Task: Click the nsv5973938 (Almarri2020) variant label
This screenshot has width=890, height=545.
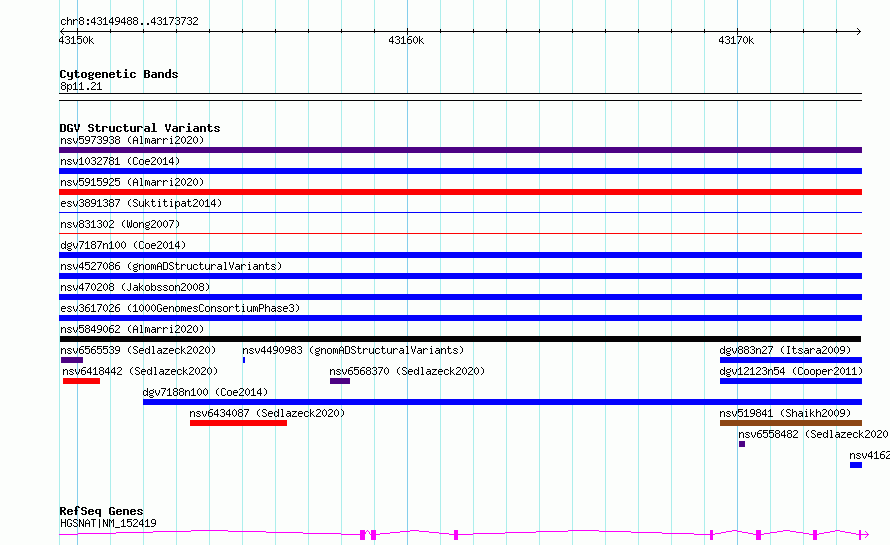Action: tap(132, 140)
